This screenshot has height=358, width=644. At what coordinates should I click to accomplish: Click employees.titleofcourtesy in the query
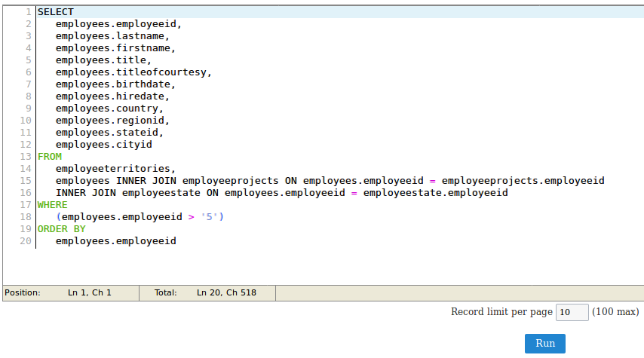(133, 72)
